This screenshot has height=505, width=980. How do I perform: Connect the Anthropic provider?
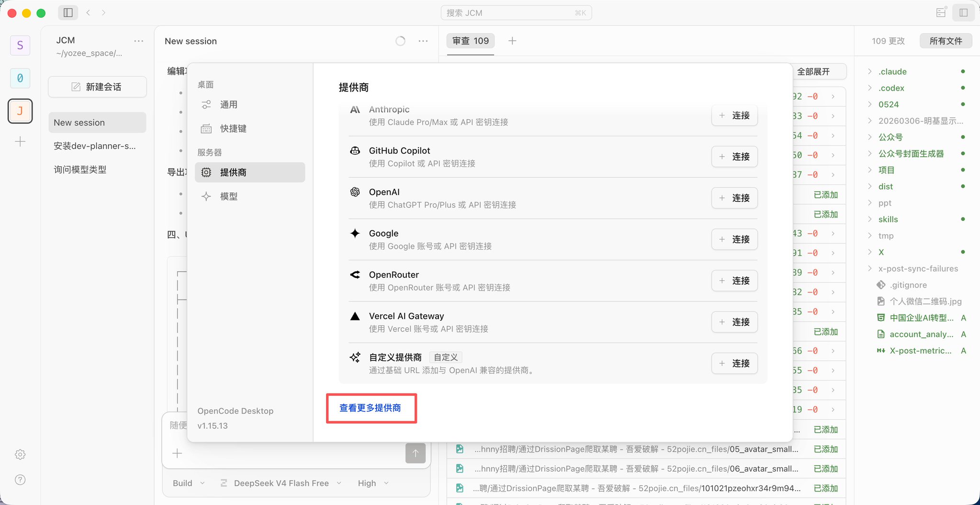point(734,115)
